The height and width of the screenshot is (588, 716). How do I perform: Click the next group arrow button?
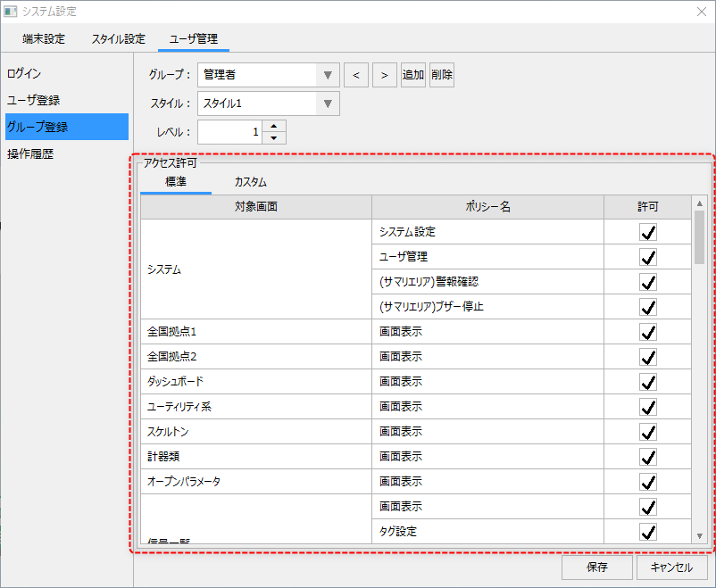pyautogui.click(x=384, y=75)
